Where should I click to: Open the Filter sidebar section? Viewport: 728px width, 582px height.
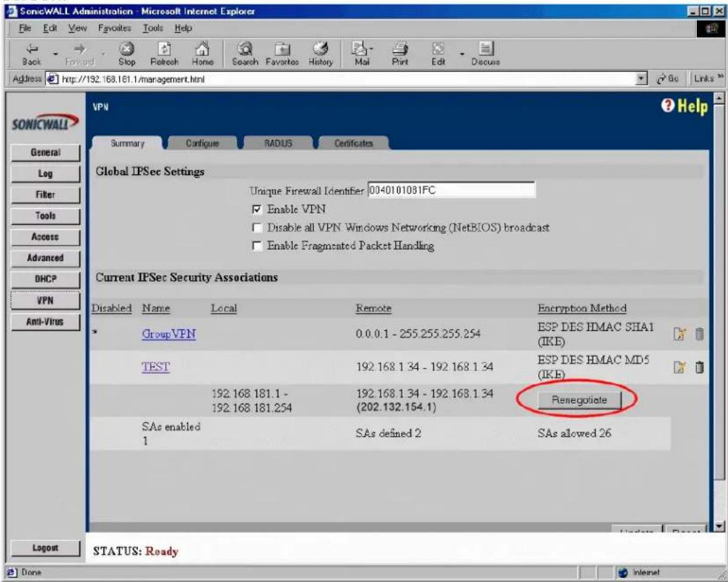pos(45,194)
